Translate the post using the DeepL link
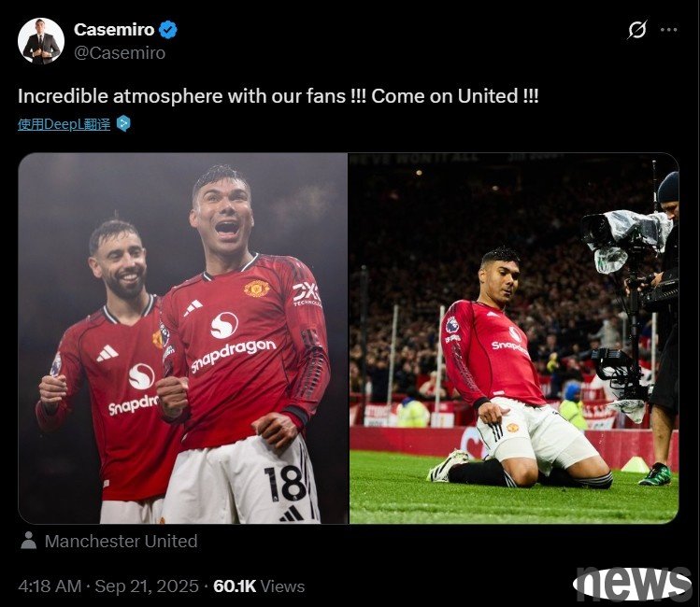Viewport: 700px width, 607px height. point(64,124)
